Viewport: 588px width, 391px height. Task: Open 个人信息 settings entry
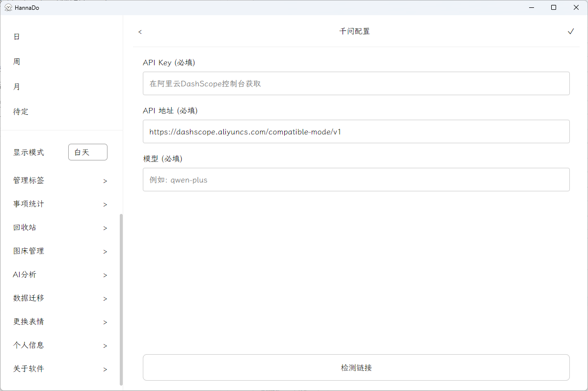pyautogui.click(x=60, y=345)
